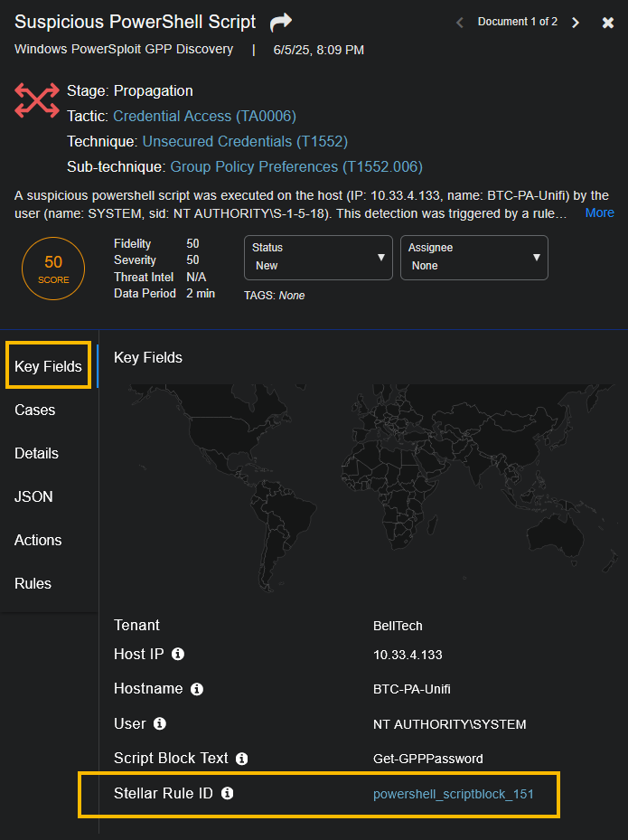Go to the previous document arrow

click(x=459, y=23)
